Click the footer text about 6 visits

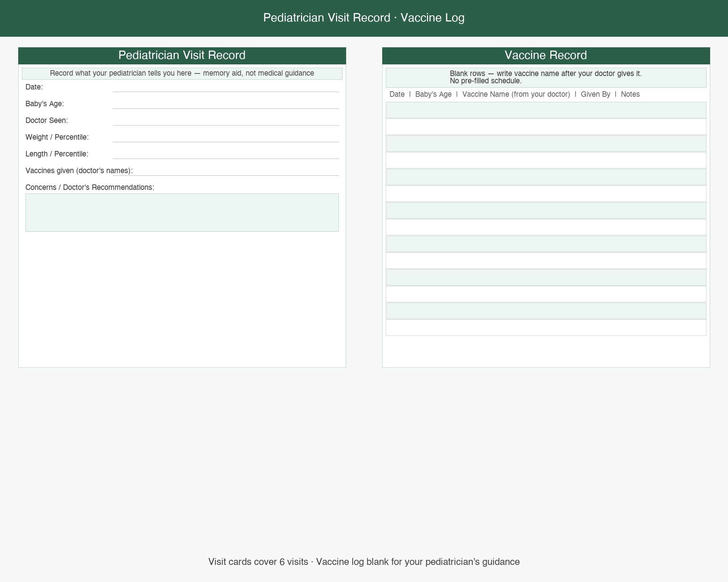pyautogui.click(x=364, y=562)
